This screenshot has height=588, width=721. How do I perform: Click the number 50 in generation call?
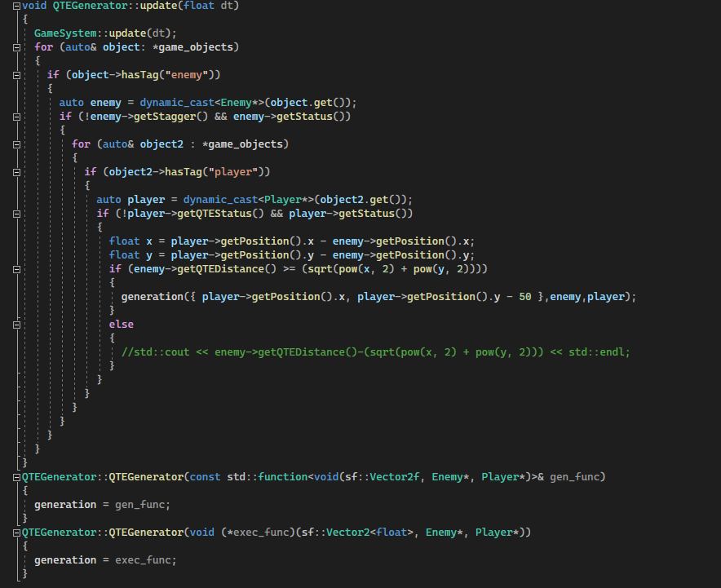(x=525, y=297)
